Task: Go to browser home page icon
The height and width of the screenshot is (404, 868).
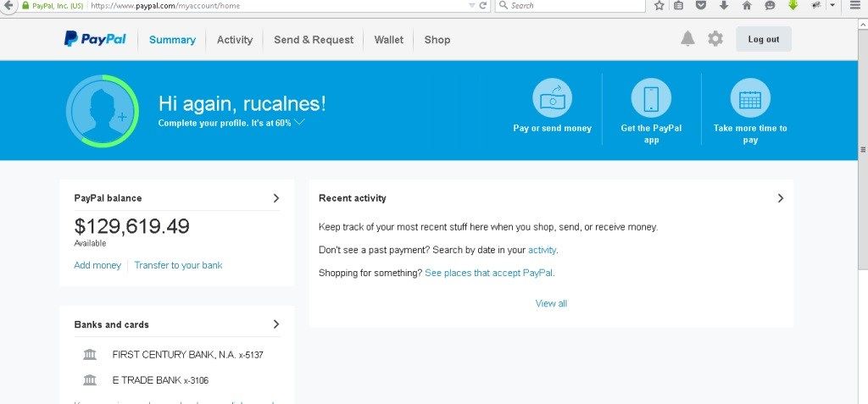Action: pos(747,6)
